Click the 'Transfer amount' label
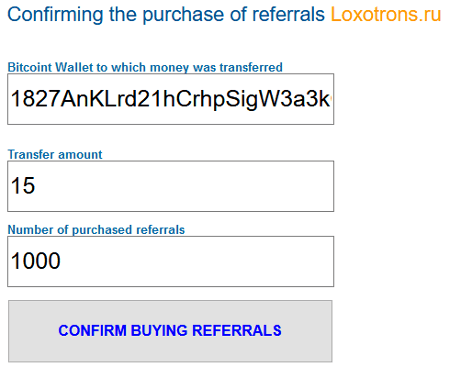450x367 pixels. click(55, 154)
